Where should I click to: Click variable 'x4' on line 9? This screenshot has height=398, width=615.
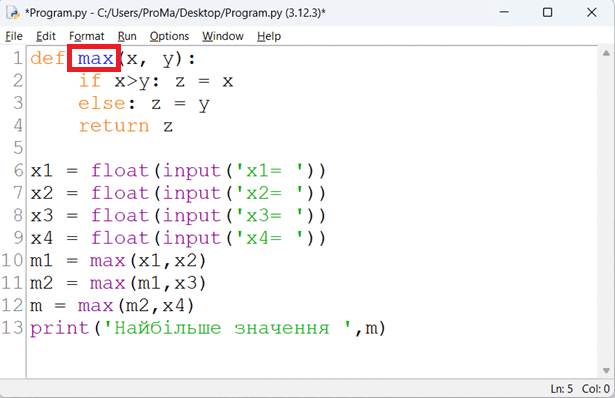tap(42, 238)
